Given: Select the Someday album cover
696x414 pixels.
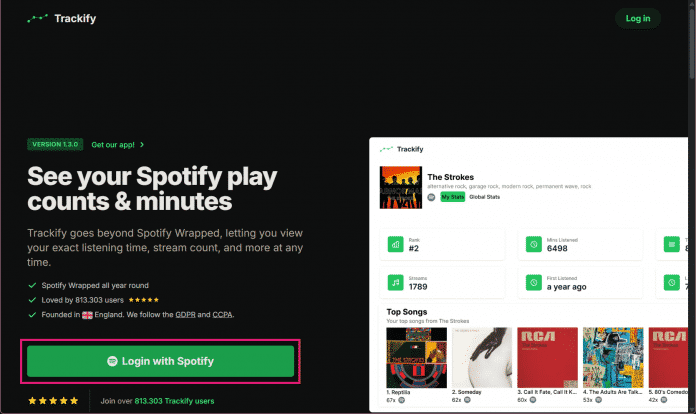Looking at the screenshot, I should [x=481, y=356].
